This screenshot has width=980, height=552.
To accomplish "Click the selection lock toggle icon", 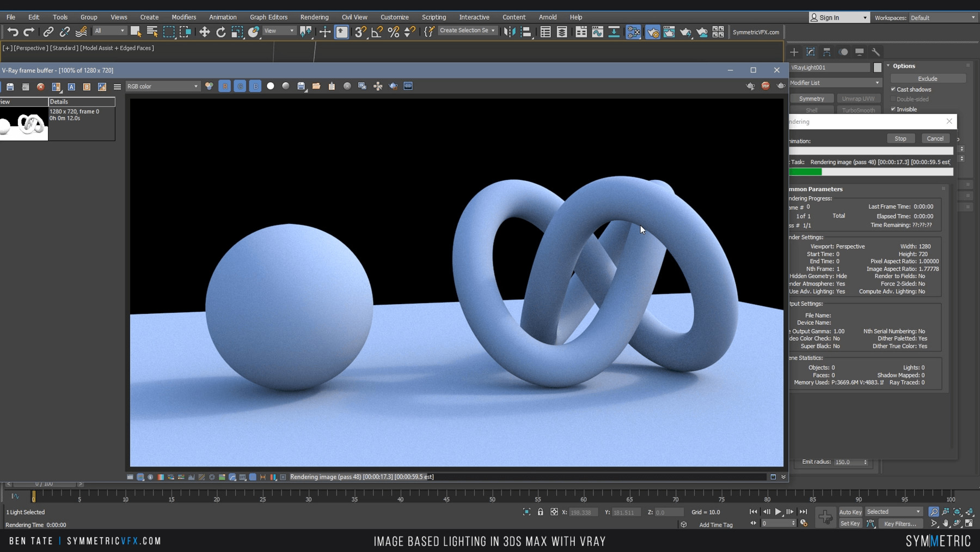I will click(x=540, y=512).
